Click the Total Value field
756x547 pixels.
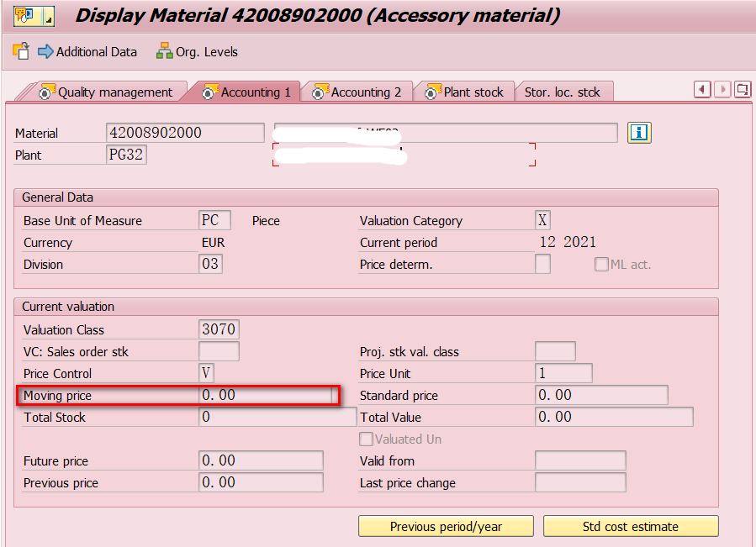(614, 417)
